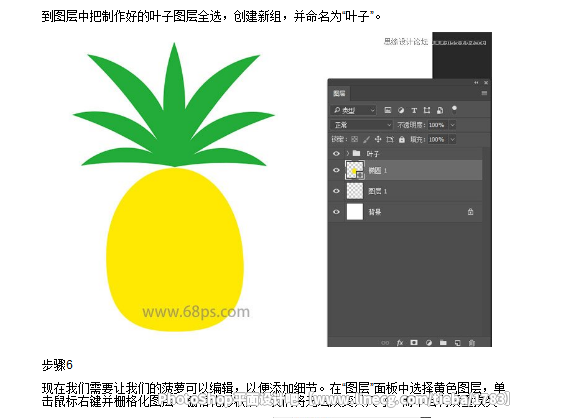Select the 图层 Layers panel tab

(339, 93)
